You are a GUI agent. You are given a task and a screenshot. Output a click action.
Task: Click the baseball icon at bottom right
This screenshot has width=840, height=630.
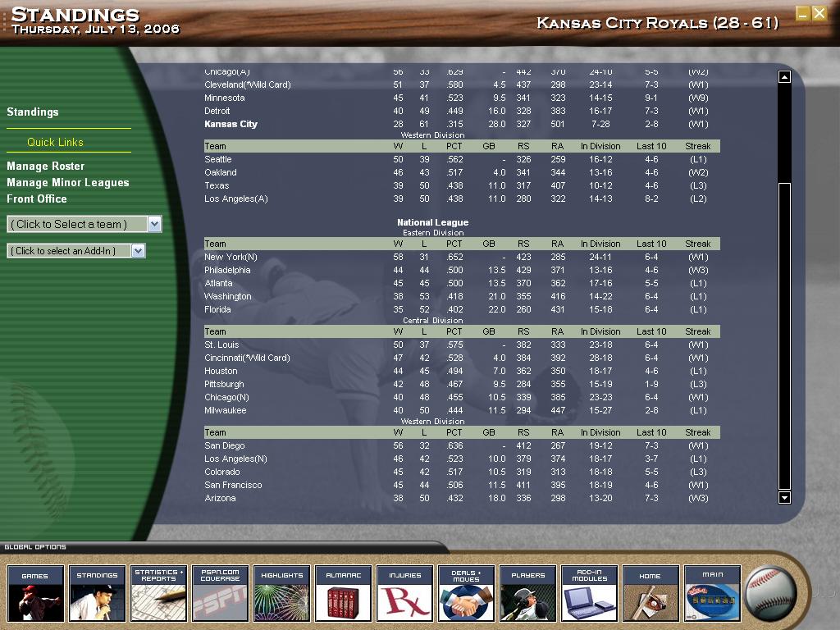coord(770,594)
